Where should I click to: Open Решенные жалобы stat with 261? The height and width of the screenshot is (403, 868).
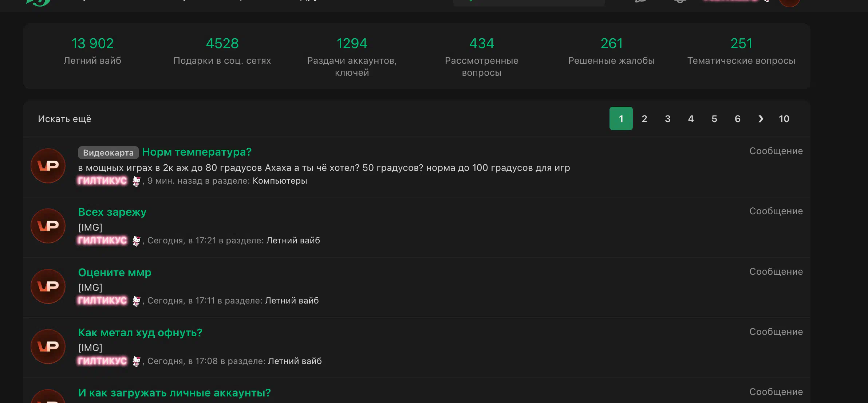pos(611,51)
